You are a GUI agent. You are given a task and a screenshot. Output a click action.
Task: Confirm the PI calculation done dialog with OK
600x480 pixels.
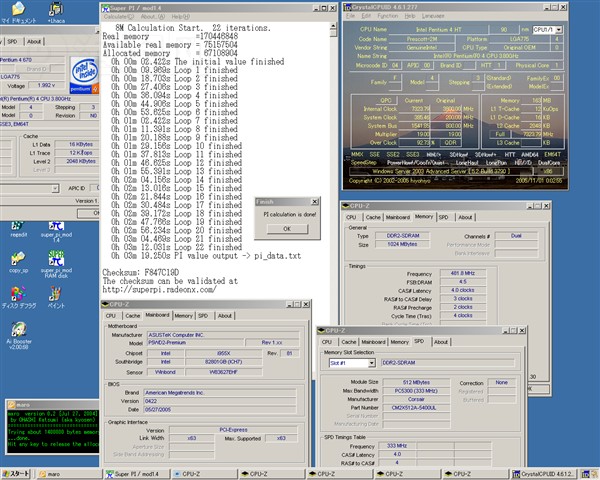(x=287, y=229)
